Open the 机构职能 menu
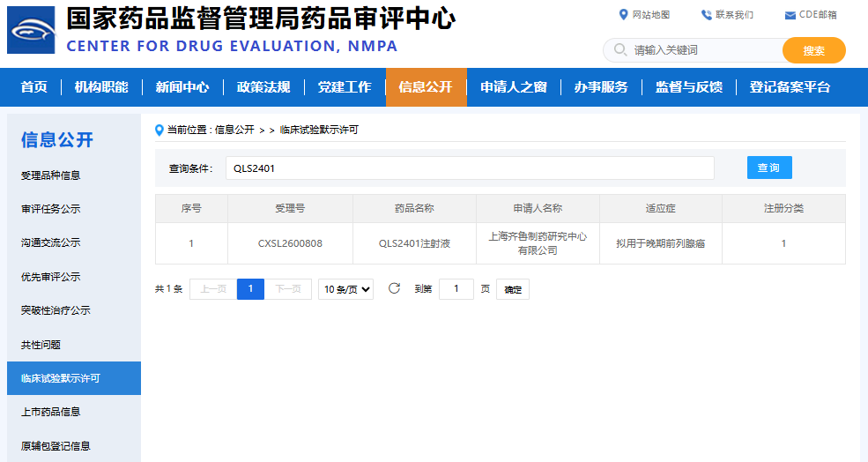Screen dimensions: 868x462 tap(101, 87)
